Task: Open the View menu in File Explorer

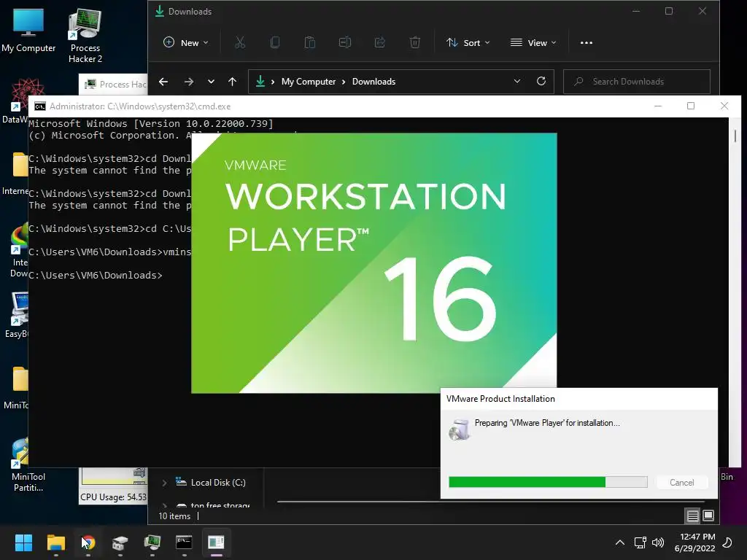Action: [x=533, y=42]
